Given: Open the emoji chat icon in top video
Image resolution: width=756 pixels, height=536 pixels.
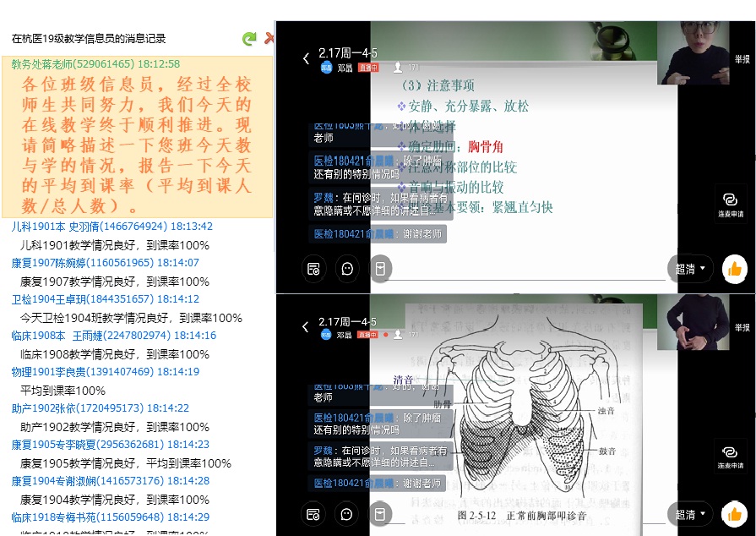Looking at the screenshot, I should (x=346, y=269).
